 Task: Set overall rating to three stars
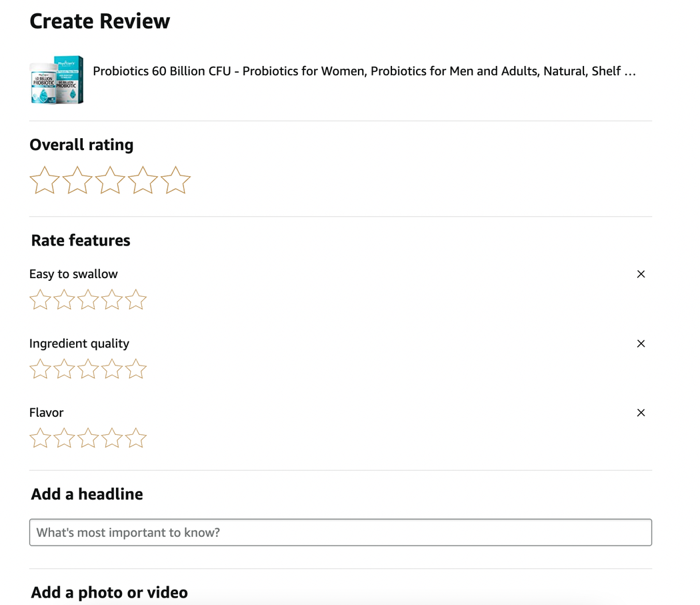110,181
